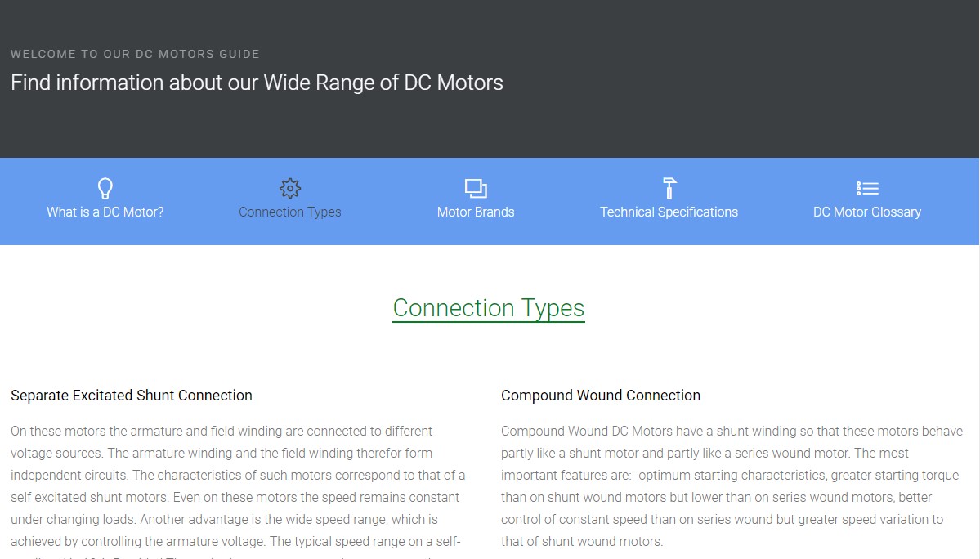980x559 pixels.
Task: Click the Compound Wound Connection heading
Action: 601,396
